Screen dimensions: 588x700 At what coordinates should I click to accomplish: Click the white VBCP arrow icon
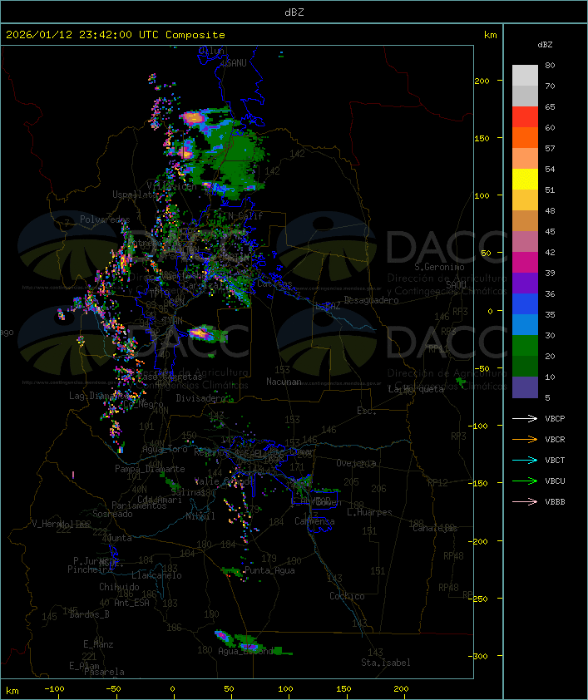tap(525, 418)
